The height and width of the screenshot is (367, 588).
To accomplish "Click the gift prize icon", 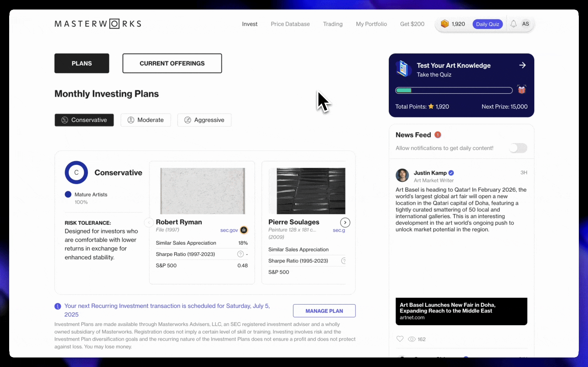I will pyautogui.click(x=522, y=89).
